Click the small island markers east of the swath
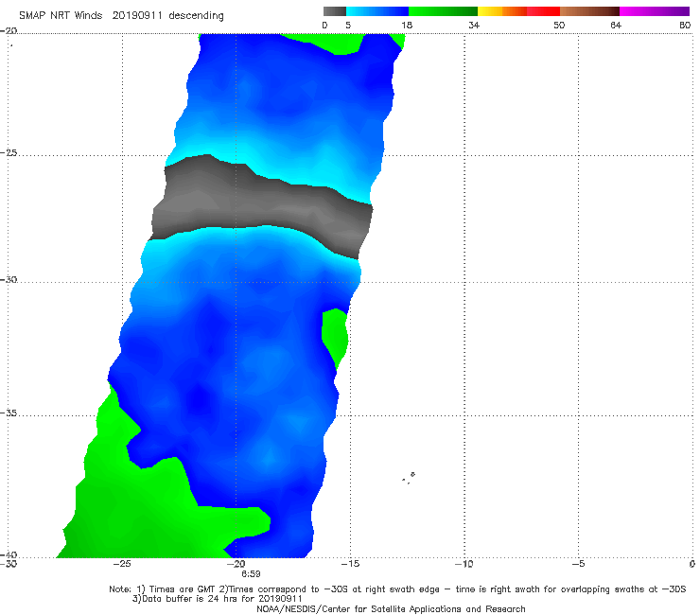Viewport: 700px width, 615px height. (x=409, y=478)
